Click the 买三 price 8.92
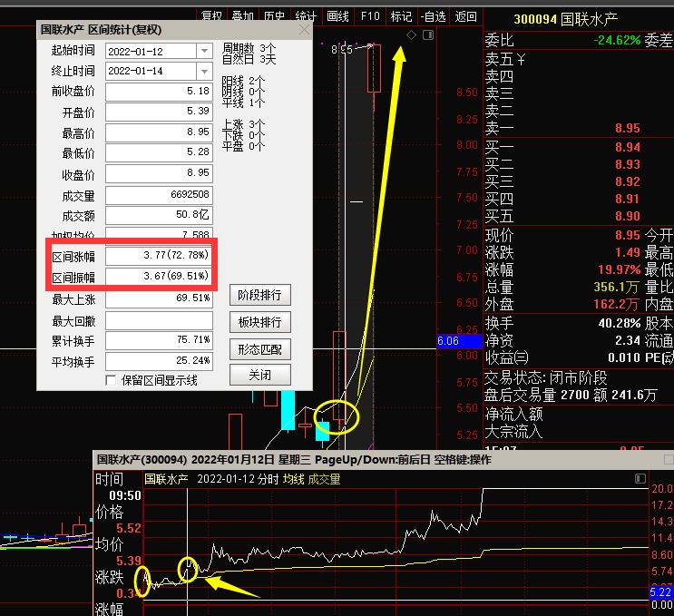Screen dimensions: 674x616 pyautogui.click(x=627, y=181)
